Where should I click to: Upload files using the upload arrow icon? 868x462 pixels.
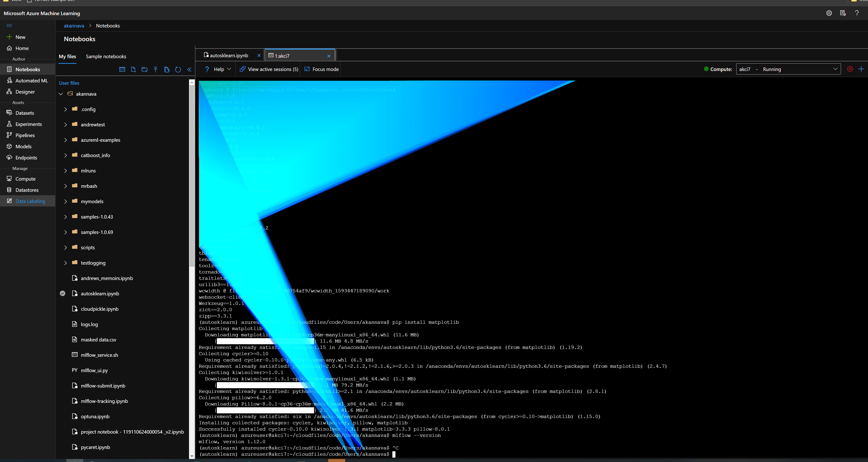[x=155, y=69]
